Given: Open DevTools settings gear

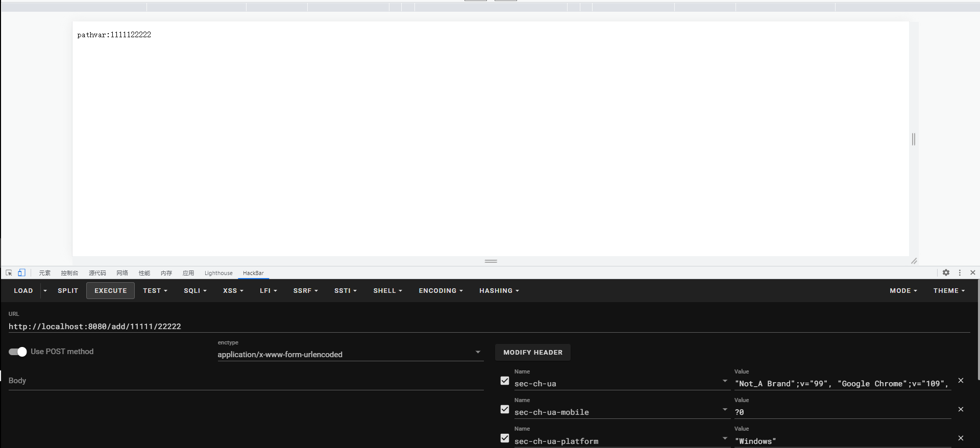Looking at the screenshot, I should [x=946, y=273].
